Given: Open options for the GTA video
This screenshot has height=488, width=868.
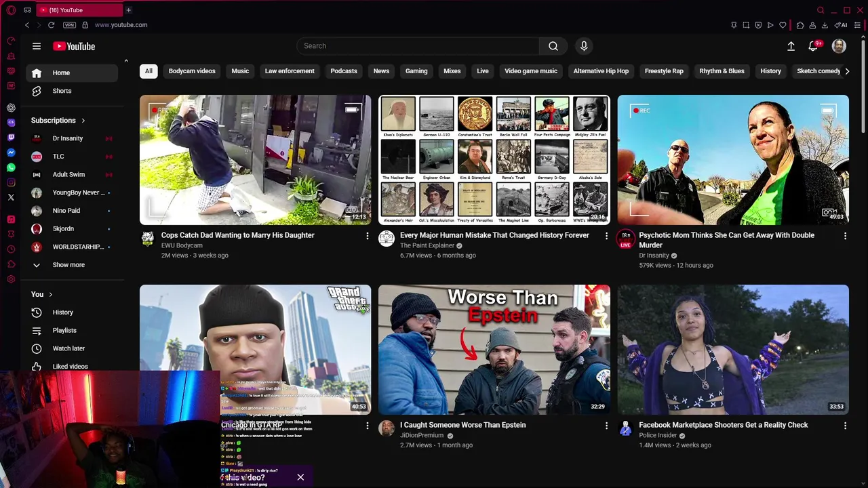Looking at the screenshot, I should (x=368, y=426).
